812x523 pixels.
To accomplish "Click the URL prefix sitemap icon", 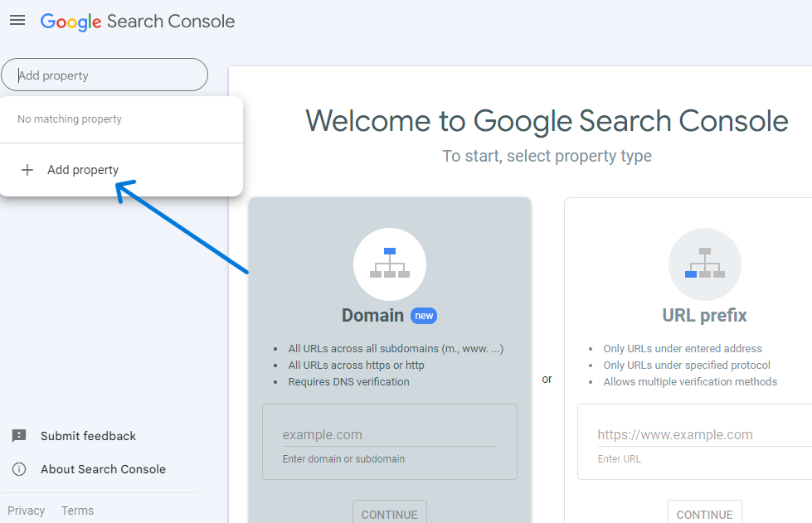I will coord(705,264).
